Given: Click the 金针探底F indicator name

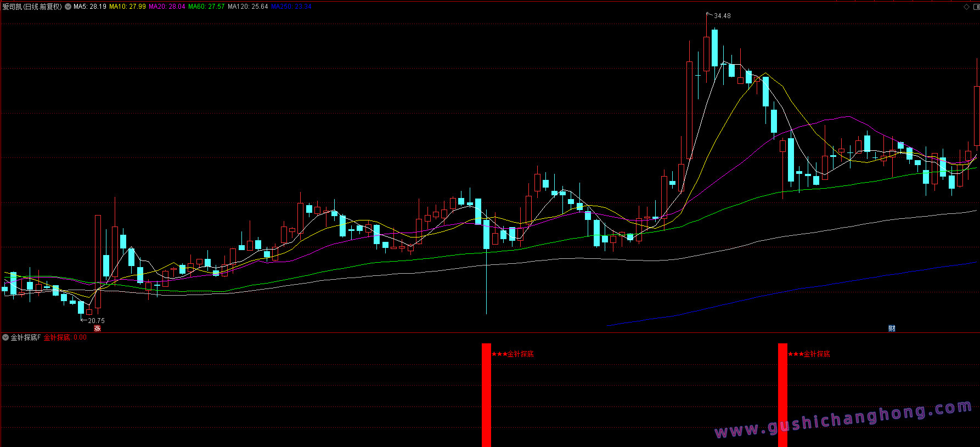Looking at the screenshot, I should coord(26,337).
